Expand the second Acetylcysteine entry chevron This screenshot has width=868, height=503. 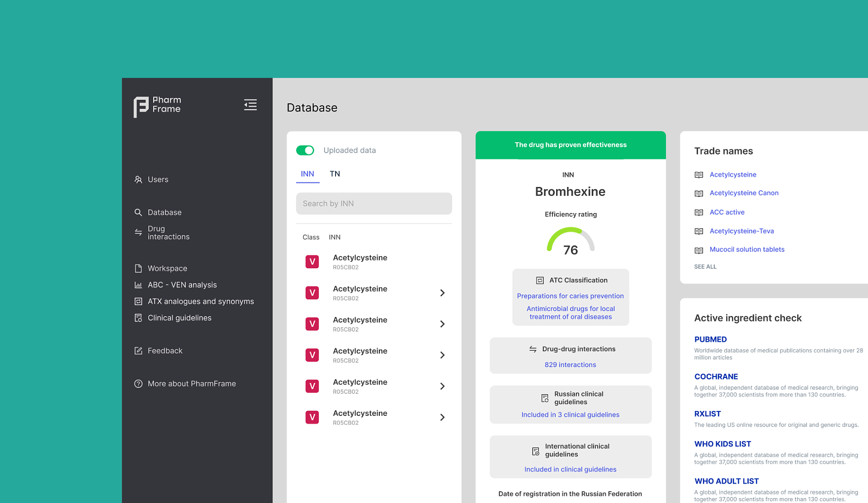tap(442, 292)
